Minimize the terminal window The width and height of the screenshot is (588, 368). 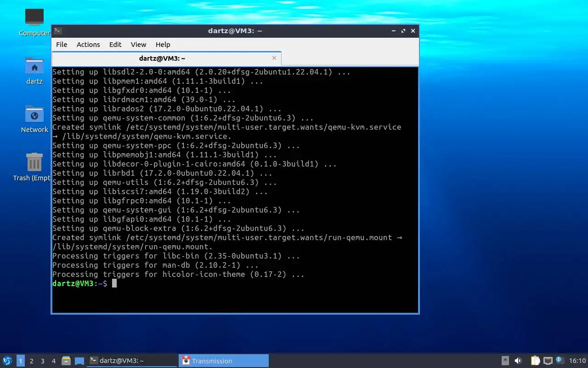click(394, 31)
